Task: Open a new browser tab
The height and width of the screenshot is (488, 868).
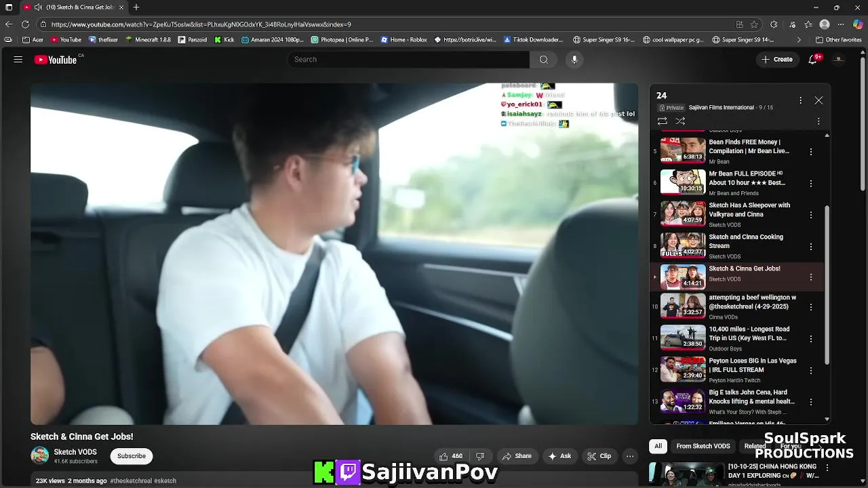Action: point(136,7)
